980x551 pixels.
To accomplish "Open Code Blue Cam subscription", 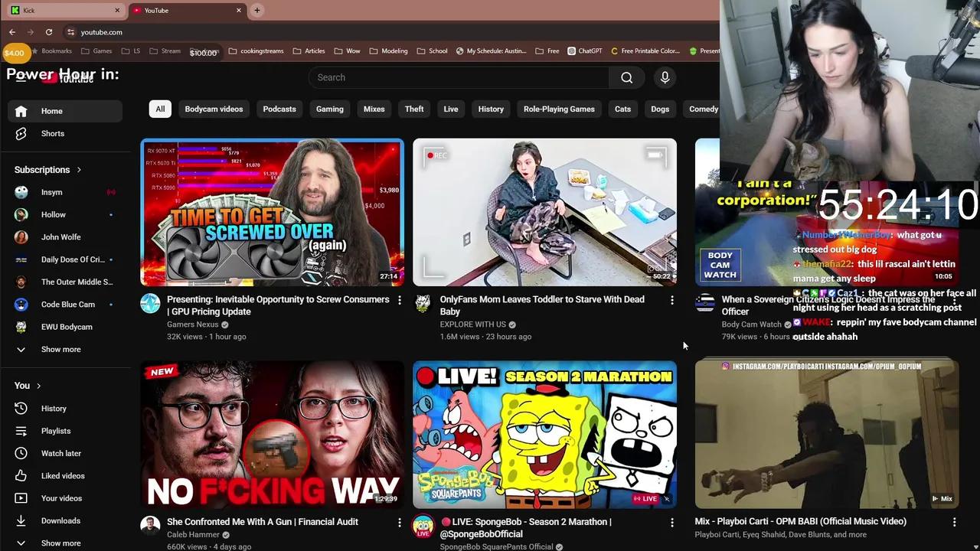I will 65,305.
